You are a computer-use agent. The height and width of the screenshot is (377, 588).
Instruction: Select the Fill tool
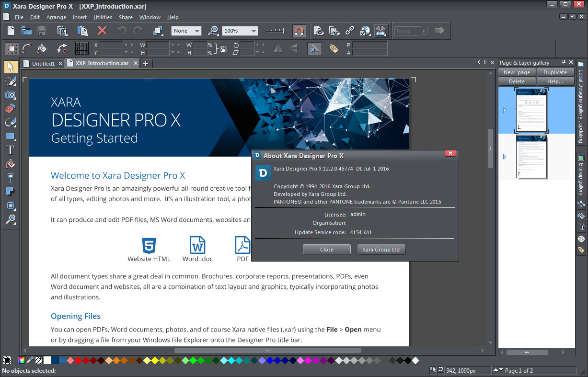(10, 164)
